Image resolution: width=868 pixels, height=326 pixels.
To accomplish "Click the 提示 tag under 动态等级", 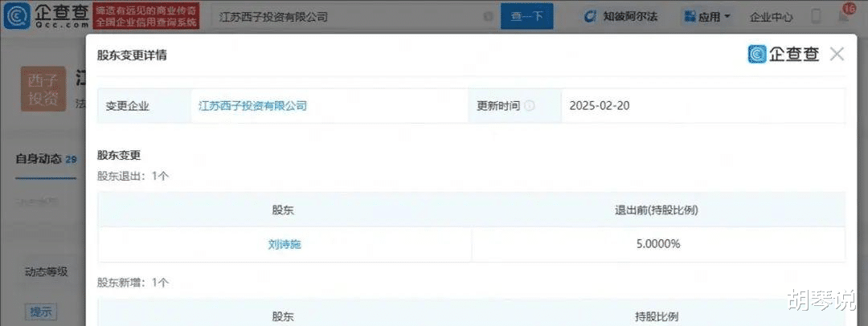I will tap(41, 312).
